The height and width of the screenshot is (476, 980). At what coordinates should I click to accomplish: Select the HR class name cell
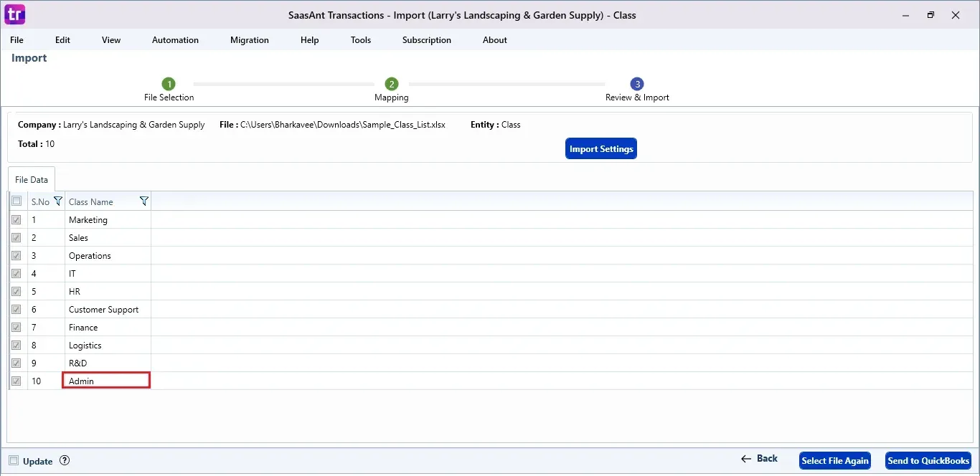pyautogui.click(x=108, y=292)
